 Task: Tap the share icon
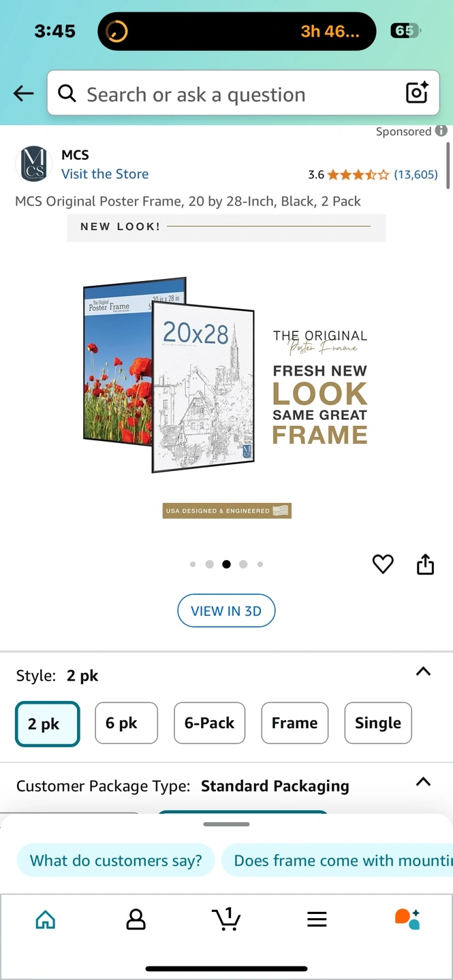pyautogui.click(x=425, y=564)
